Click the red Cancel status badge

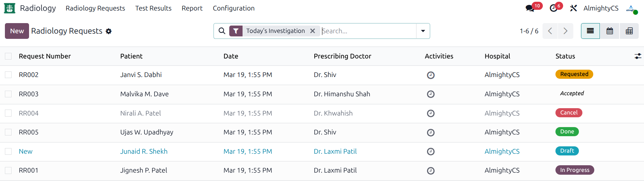(x=569, y=113)
